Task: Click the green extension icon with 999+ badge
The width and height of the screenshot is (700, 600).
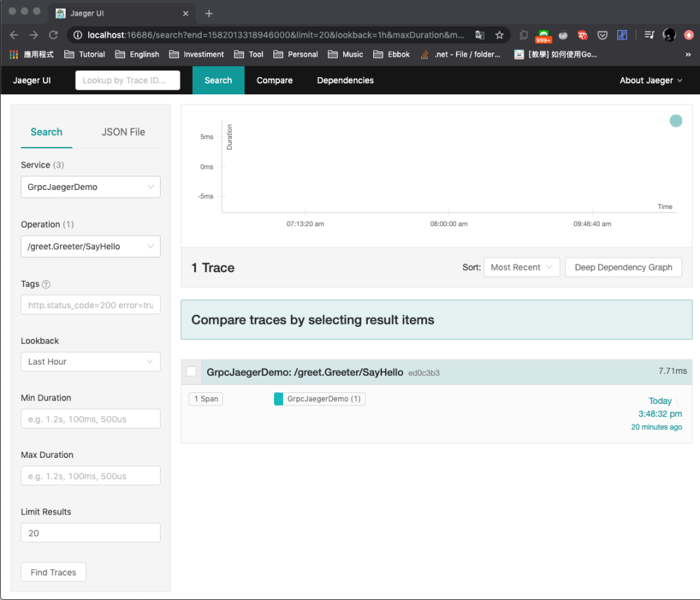Action: (543, 36)
